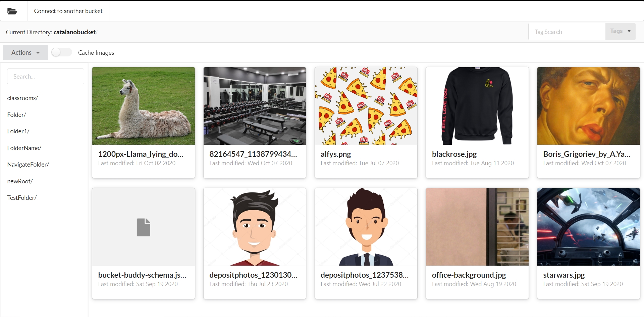This screenshot has width=644, height=317.
Task: Expand the Tags dropdown
Action: click(x=620, y=31)
